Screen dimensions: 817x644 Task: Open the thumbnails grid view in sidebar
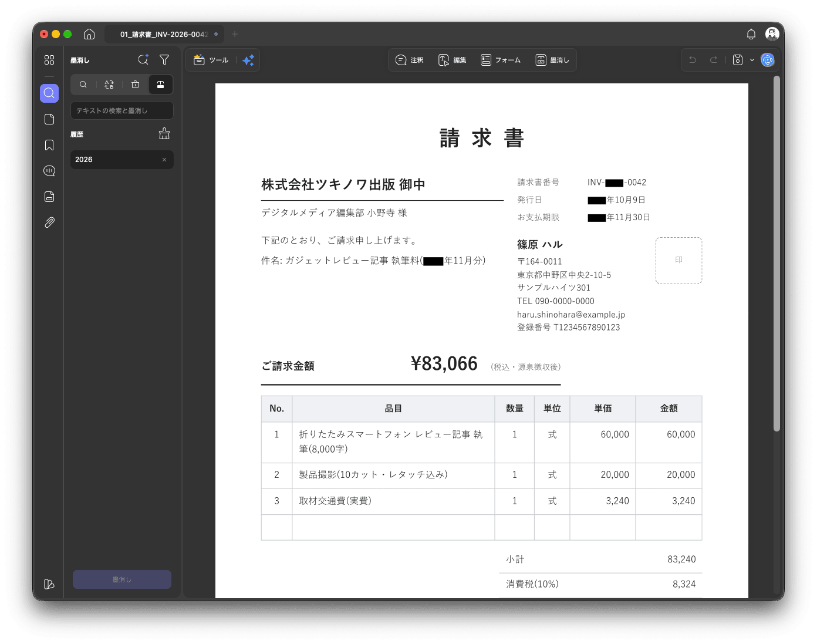click(49, 60)
